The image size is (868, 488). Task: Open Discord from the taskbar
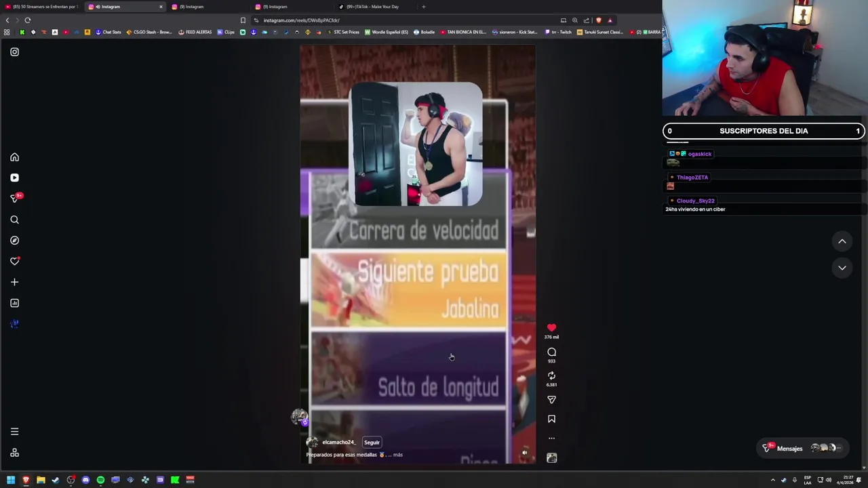[85, 480]
